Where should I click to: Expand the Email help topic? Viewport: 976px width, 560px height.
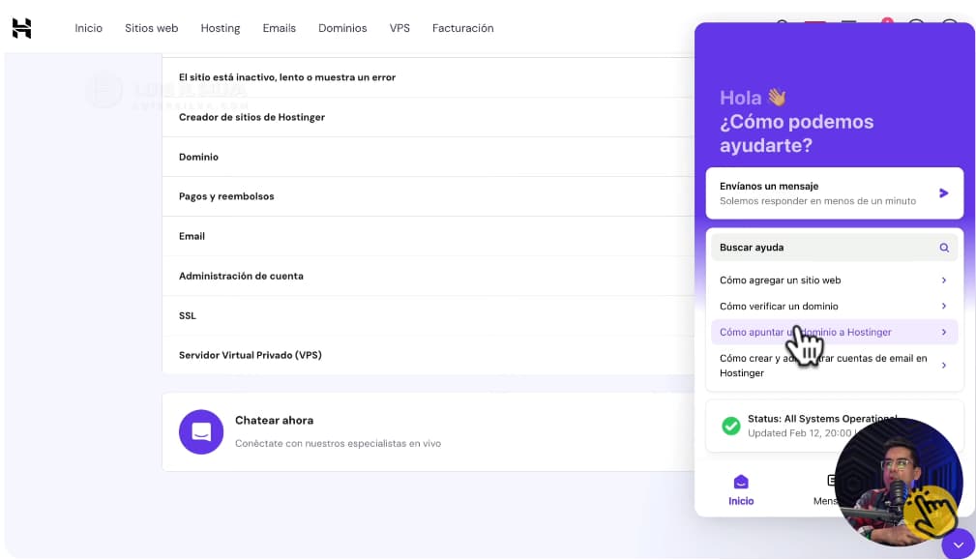[x=429, y=236]
